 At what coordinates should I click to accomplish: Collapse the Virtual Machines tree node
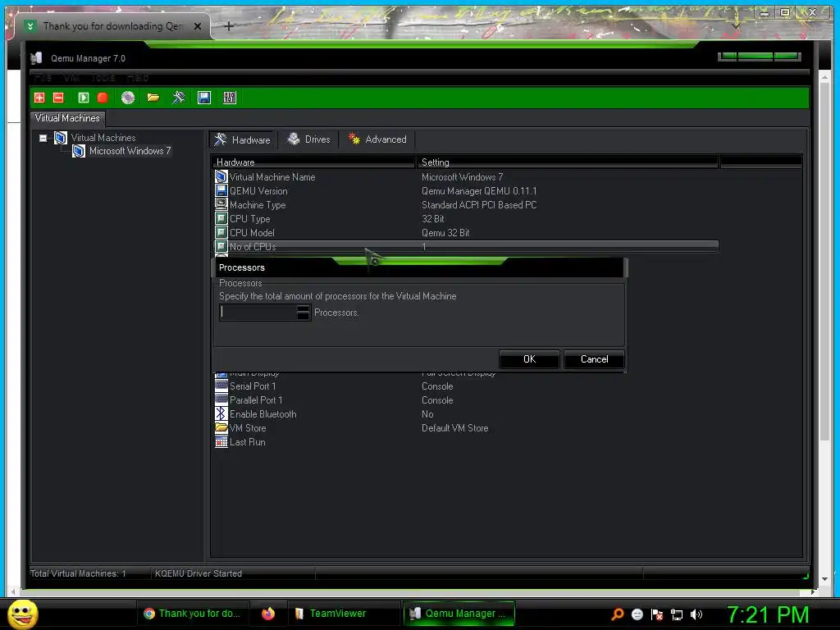(43, 138)
